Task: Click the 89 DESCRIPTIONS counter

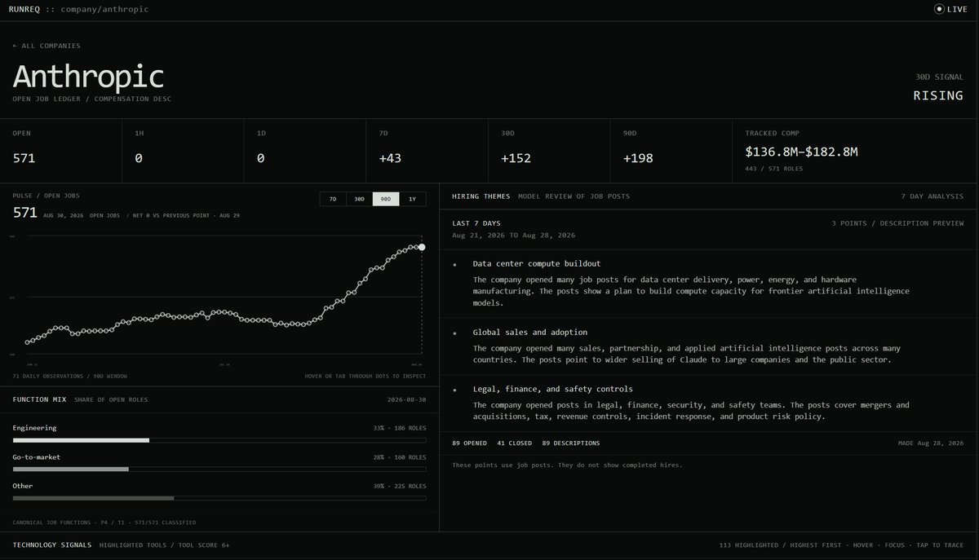Action: pos(570,443)
